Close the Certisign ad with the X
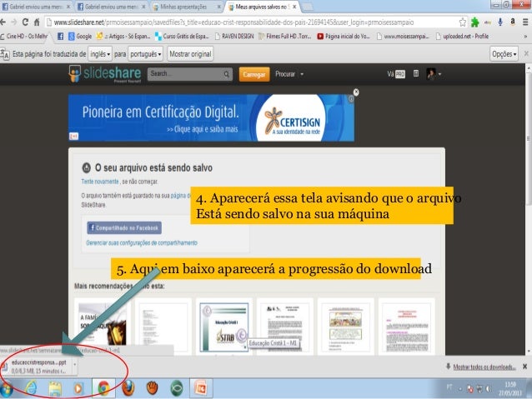This screenshot has width=532, height=399. pyautogui.click(x=356, y=92)
